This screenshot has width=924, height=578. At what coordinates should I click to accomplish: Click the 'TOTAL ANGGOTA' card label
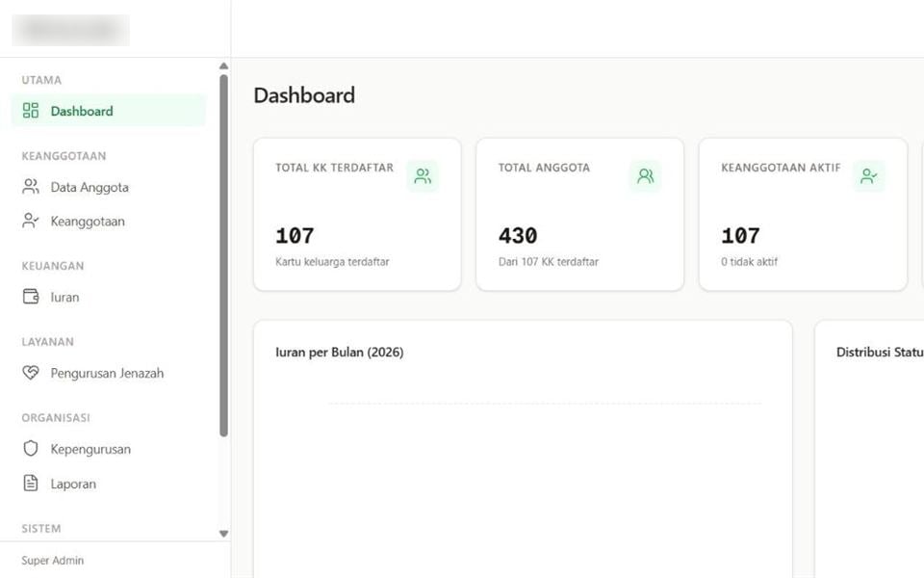click(544, 168)
